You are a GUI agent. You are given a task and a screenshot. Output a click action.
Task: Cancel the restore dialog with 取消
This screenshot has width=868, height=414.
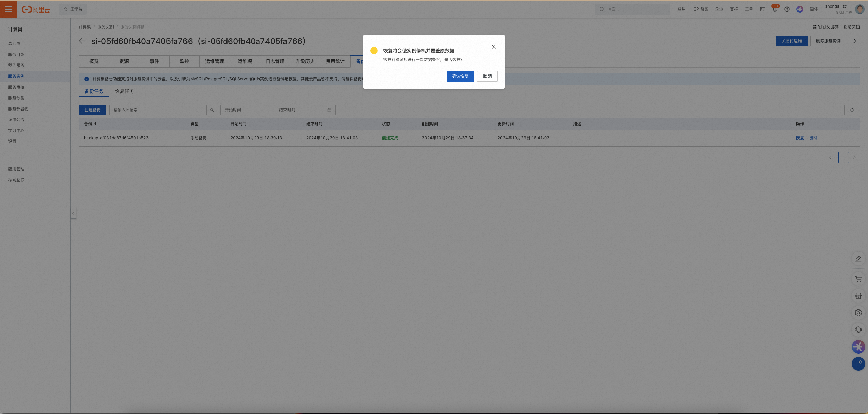point(487,76)
